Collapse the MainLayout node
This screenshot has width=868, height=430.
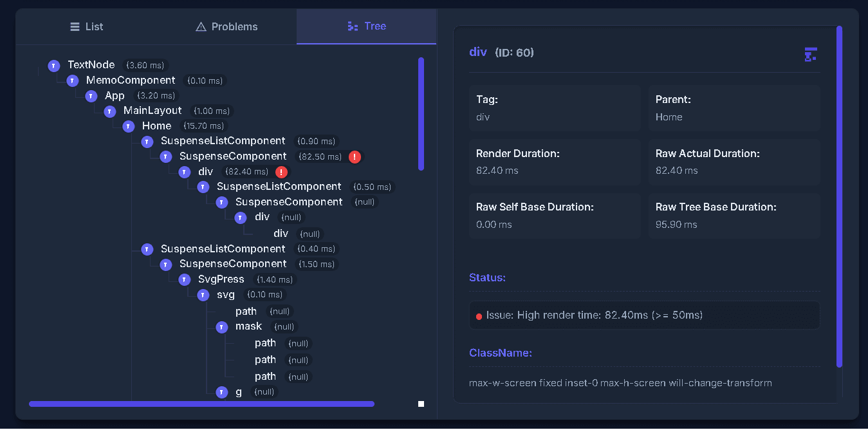110,111
